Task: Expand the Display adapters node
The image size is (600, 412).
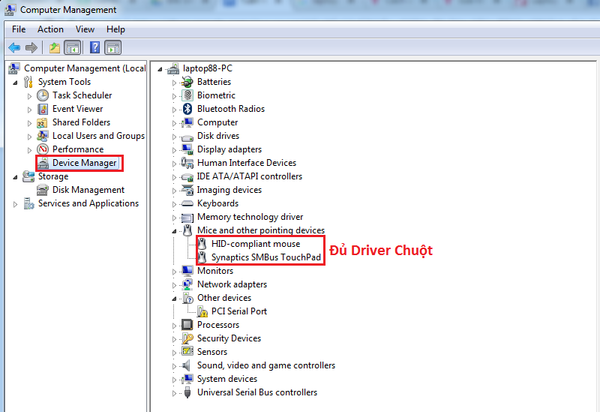Action: [174, 150]
